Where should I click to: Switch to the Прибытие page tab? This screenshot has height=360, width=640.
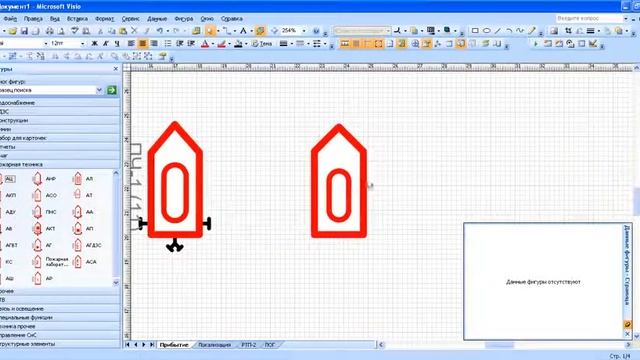click(174, 345)
